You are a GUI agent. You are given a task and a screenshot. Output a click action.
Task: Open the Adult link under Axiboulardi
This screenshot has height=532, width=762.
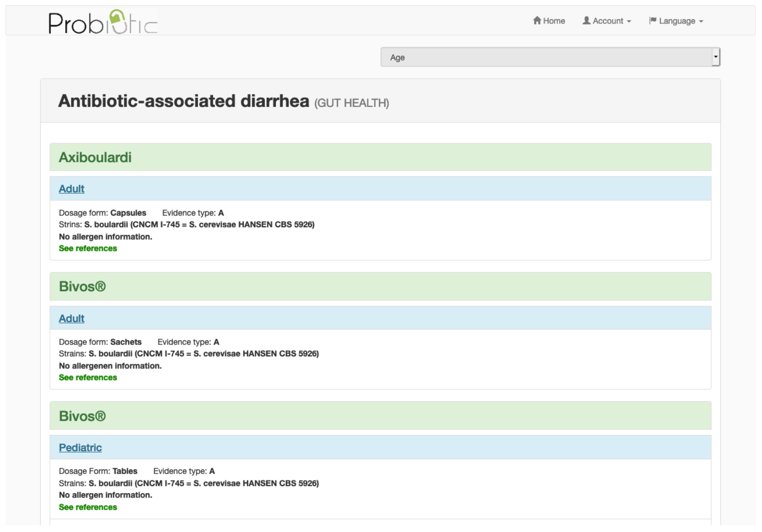pos(71,189)
